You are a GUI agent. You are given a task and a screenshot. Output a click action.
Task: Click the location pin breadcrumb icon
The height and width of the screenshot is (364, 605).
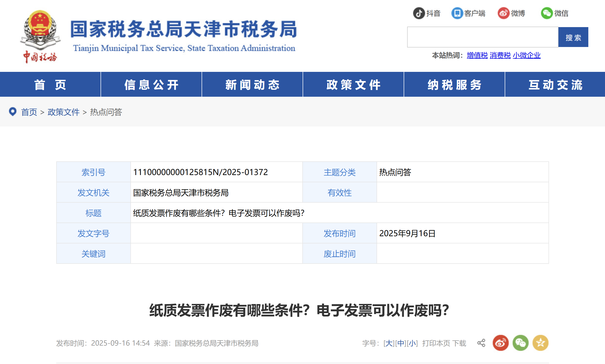13,112
